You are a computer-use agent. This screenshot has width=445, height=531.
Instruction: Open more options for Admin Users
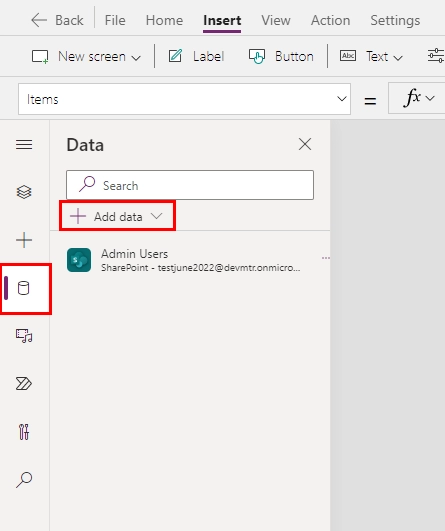pos(325,258)
